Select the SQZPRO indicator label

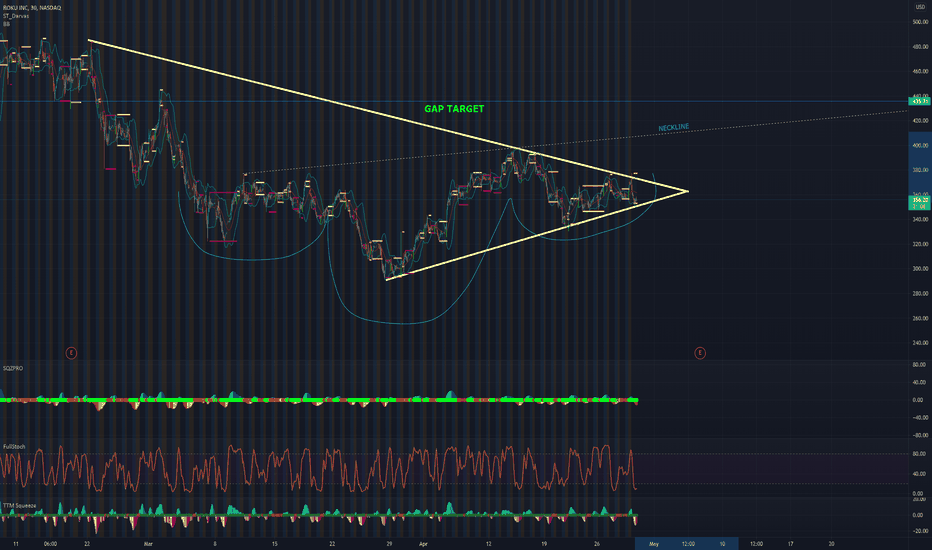(13, 369)
